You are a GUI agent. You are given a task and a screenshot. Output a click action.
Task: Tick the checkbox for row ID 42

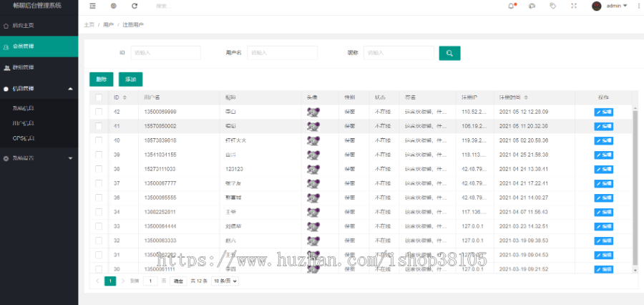pos(99,112)
